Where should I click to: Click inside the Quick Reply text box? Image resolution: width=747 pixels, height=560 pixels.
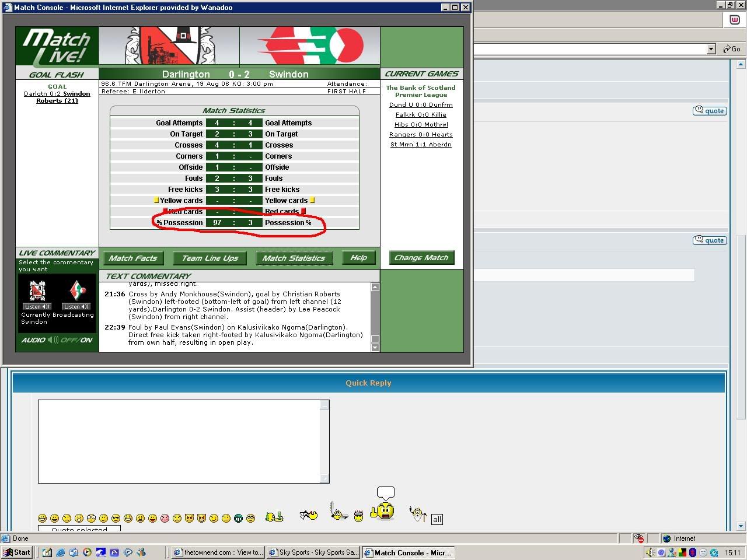[x=179, y=441]
